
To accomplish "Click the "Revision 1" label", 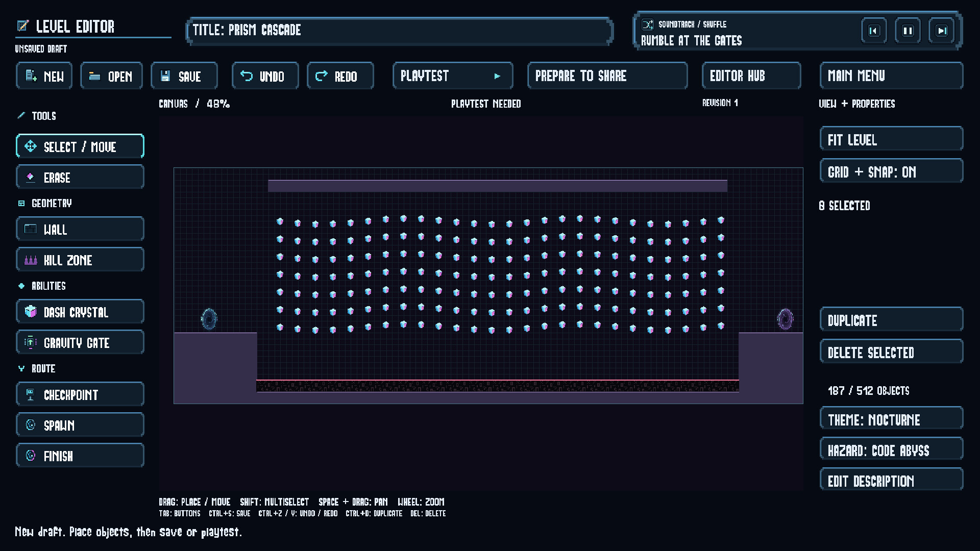I will [x=720, y=103].
